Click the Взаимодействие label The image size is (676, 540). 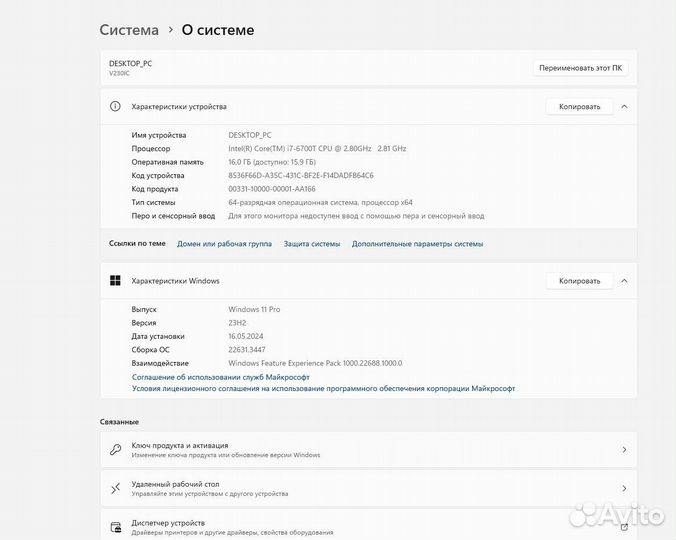coord(160,363)
